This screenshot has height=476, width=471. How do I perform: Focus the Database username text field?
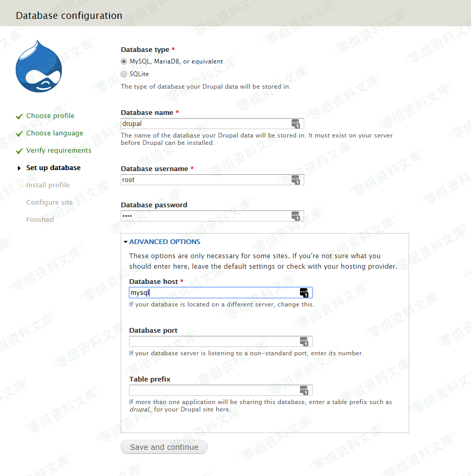pos(205,180)
